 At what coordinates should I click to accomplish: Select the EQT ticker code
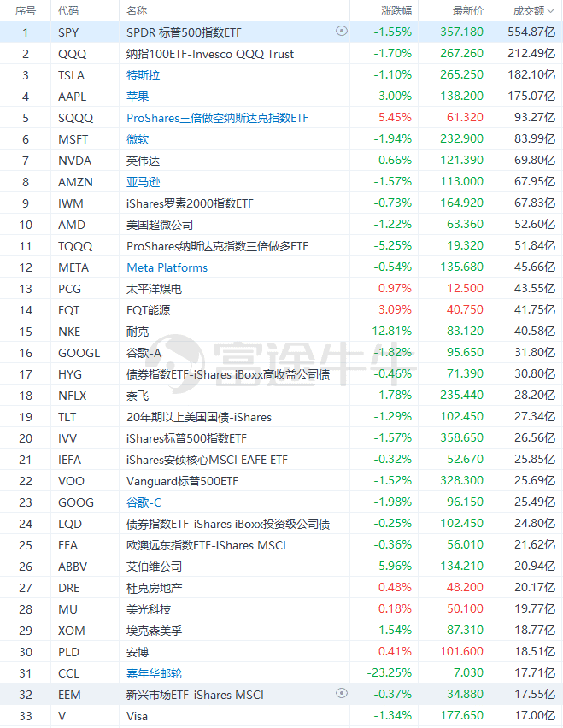coord(68,310)
